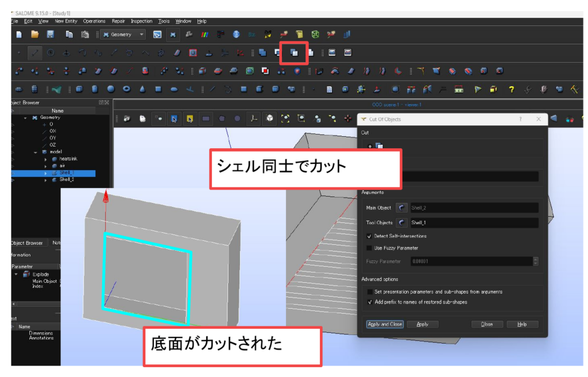Uncheck Add prefix to names of restored sub-shapes
This screenshot has height=377, width=588.
[x=370, y=302]
